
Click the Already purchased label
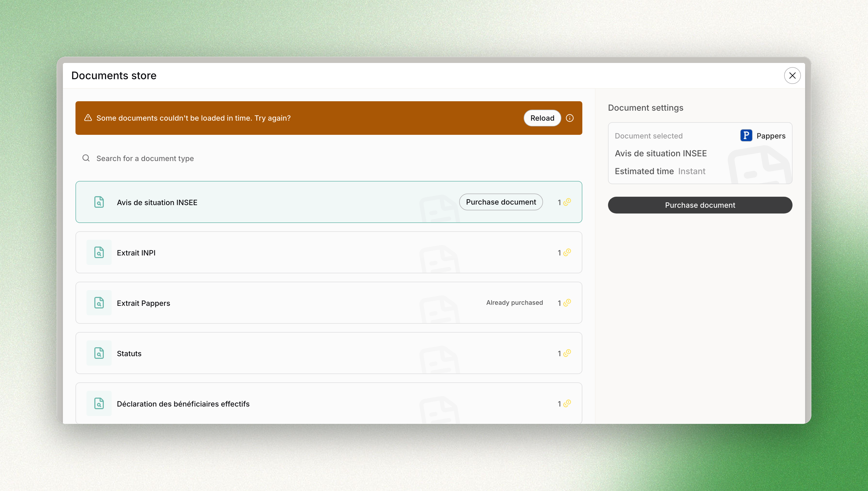514,302
